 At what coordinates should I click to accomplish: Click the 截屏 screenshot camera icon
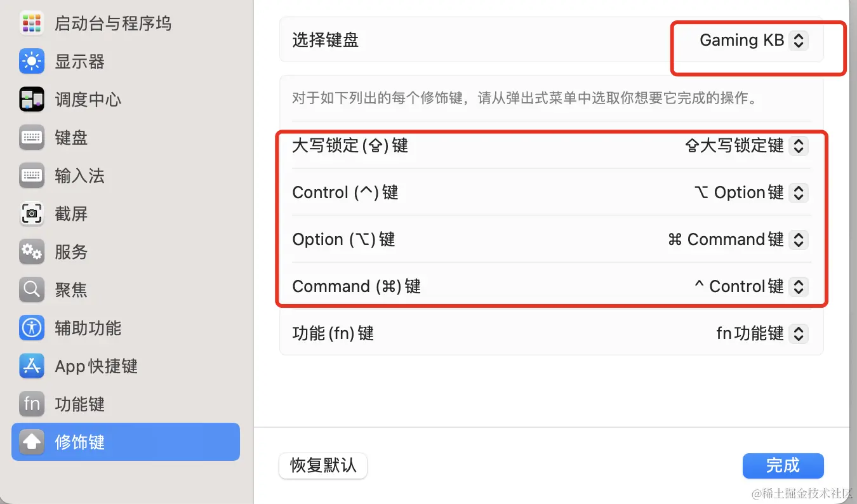pos(32,214)
